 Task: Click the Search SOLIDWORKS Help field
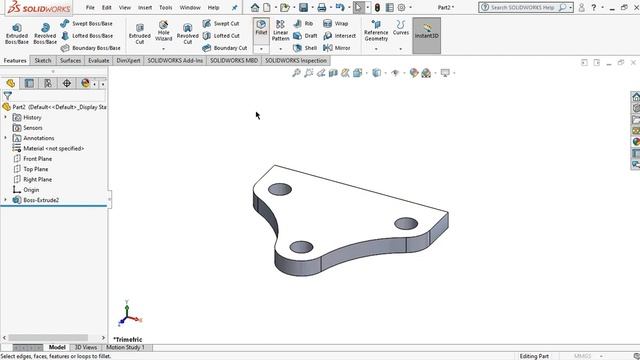click(522, 7)
